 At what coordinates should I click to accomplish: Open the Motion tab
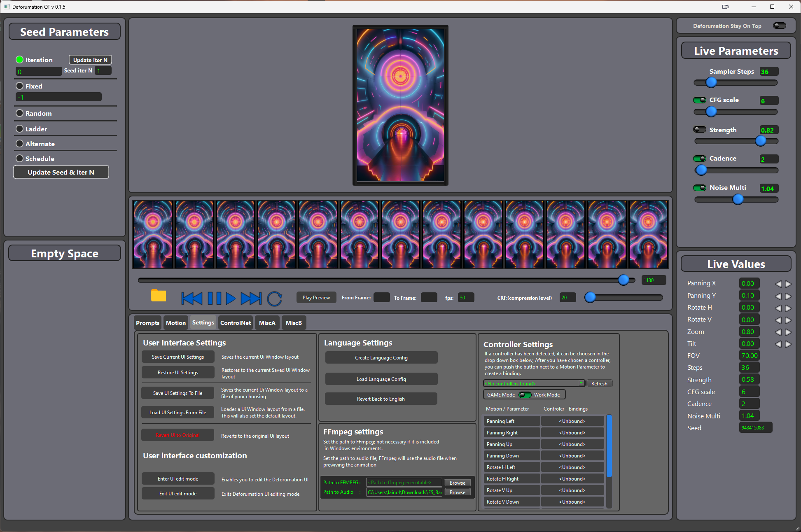point(176,323)
